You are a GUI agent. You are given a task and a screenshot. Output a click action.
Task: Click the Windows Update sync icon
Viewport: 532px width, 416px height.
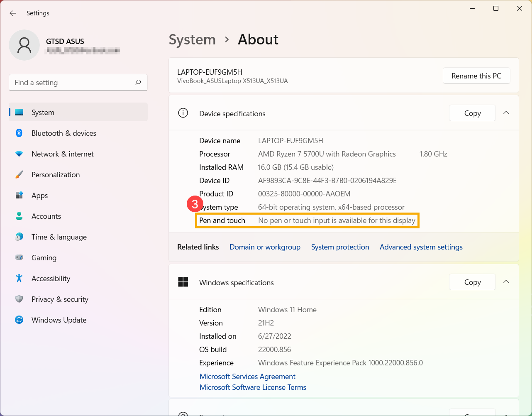[19, 320]
